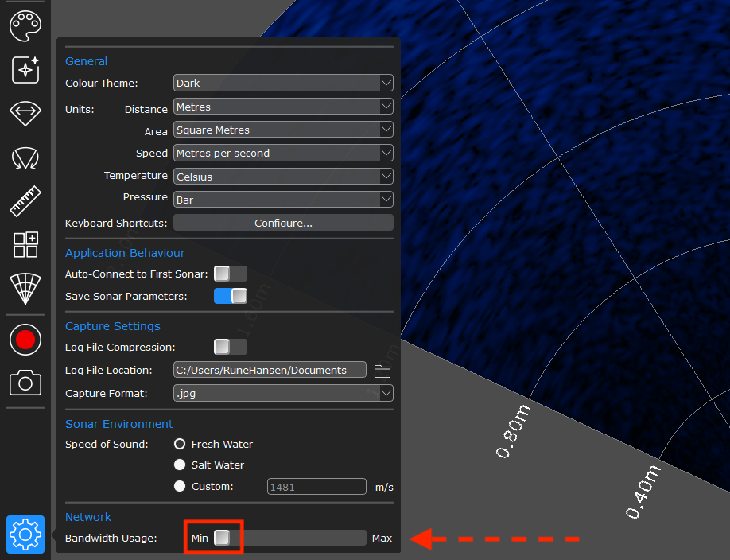Toggle Auto-Connect to First Sonar
This screenshot has width=730, height=560.
coord(230,274)
